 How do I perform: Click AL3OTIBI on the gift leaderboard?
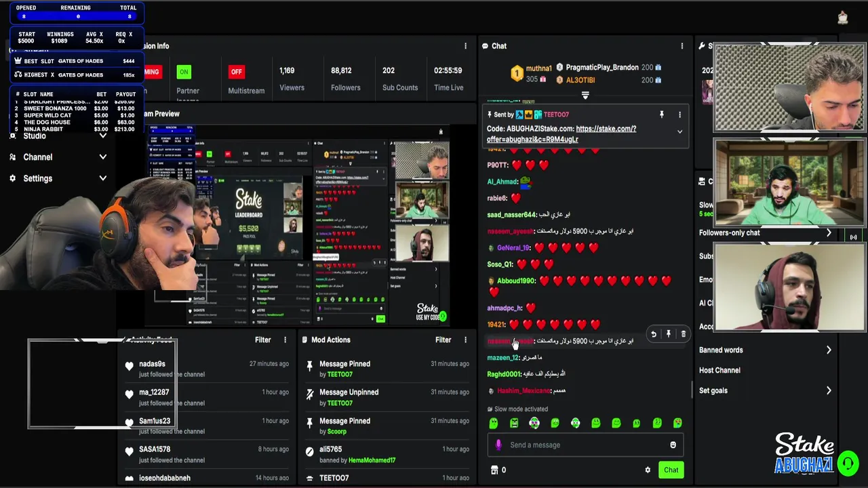[x=580, y=80]
